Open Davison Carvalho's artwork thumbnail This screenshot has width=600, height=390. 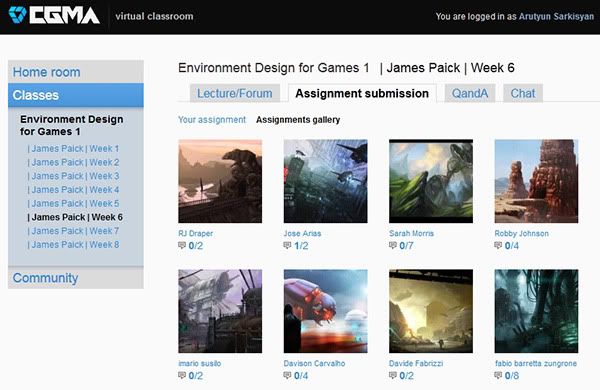tap(325, 311)
